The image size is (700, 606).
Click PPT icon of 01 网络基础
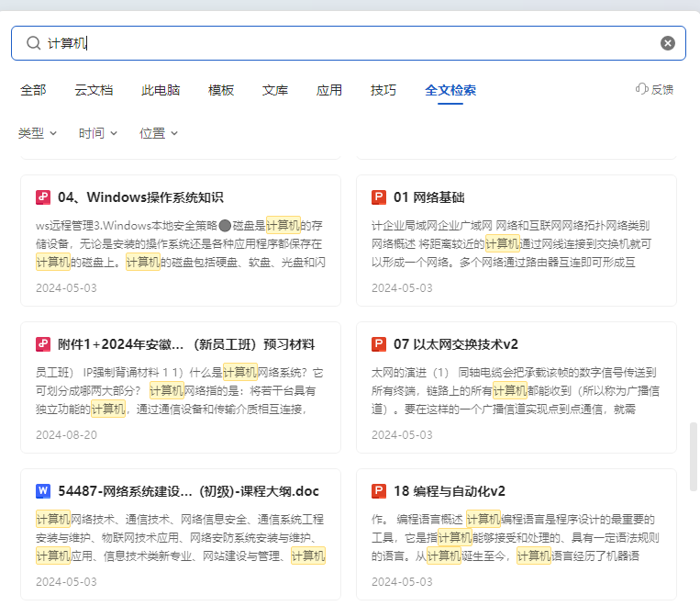(x=379, y=197)
